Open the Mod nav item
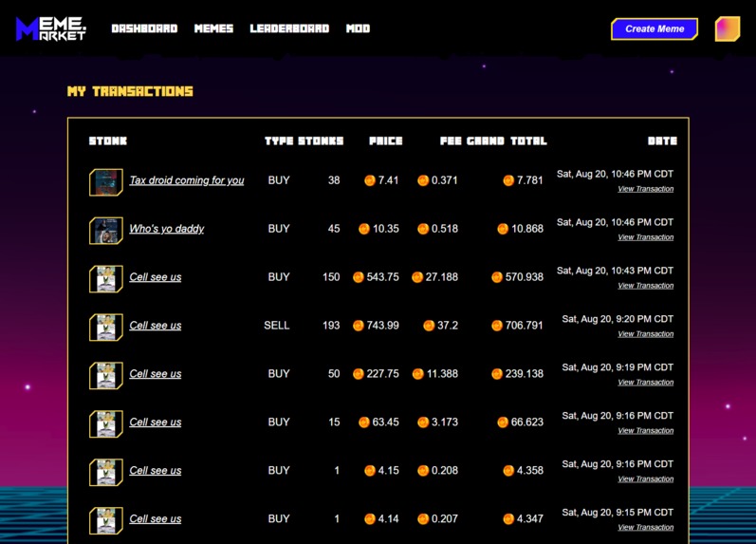The height and width of the screenshot is (544, 756). [358, 29]
